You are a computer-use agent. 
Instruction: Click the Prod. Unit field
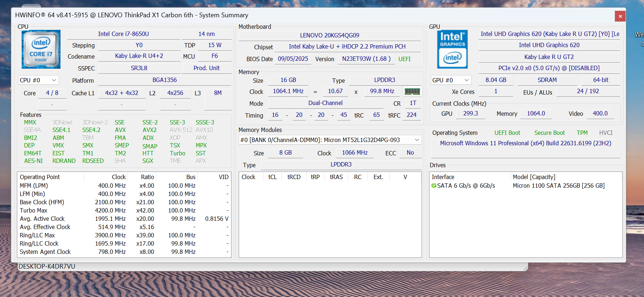[x=207, y=68]
